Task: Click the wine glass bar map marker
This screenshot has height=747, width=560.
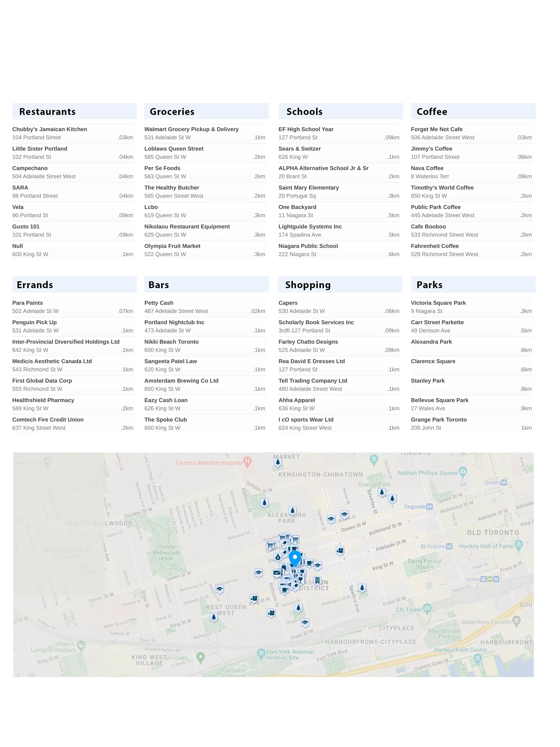Action: pyautogui.click(x=300, y=580)
